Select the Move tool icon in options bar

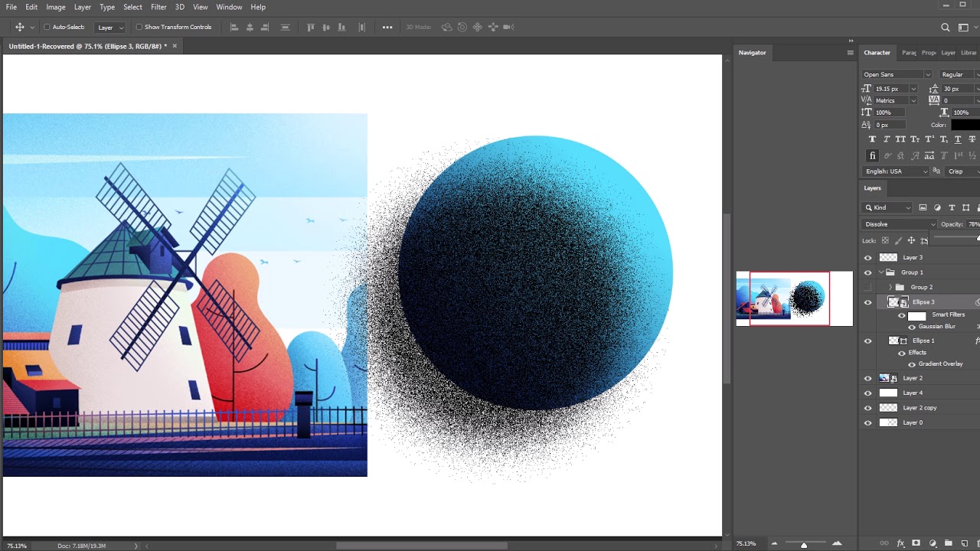(x=20, y=27)
